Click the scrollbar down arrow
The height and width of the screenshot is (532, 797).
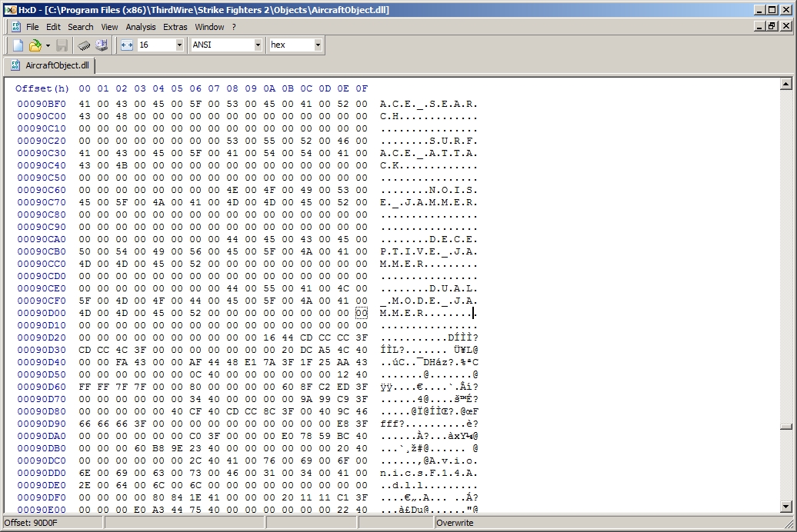[785, 506]
